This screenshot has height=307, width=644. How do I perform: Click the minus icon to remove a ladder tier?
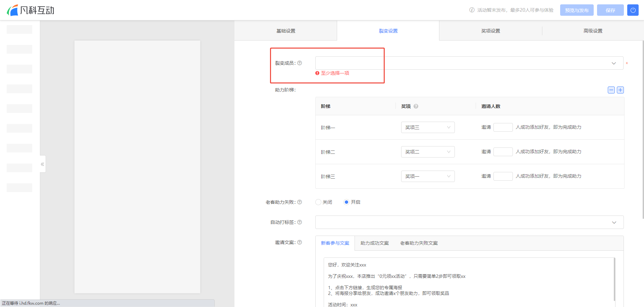pyautogui.click(x=611, y=90)
